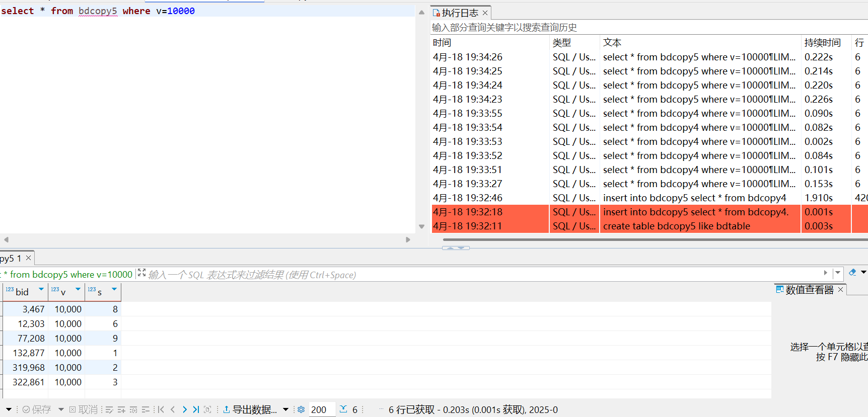This screenshot has width=868, height=417.
Task: Click the eraser clear filter icon
Action: point(852,272)
